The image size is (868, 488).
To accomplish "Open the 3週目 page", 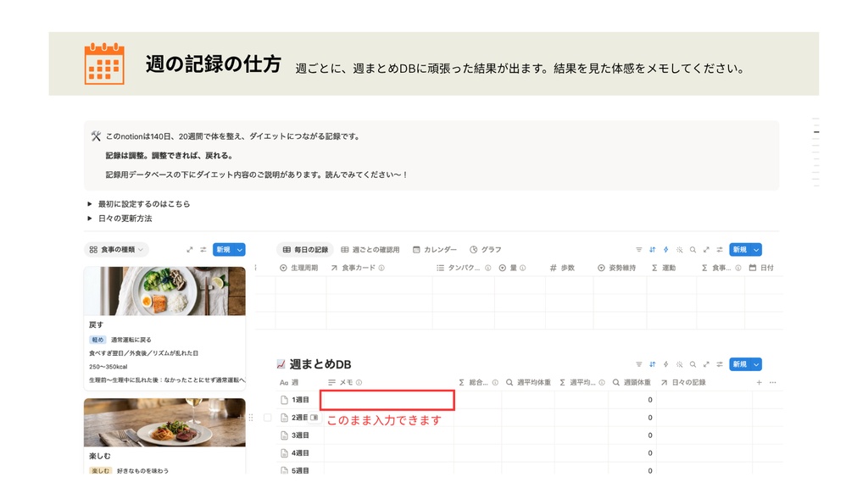I will (x=300, y=435).
